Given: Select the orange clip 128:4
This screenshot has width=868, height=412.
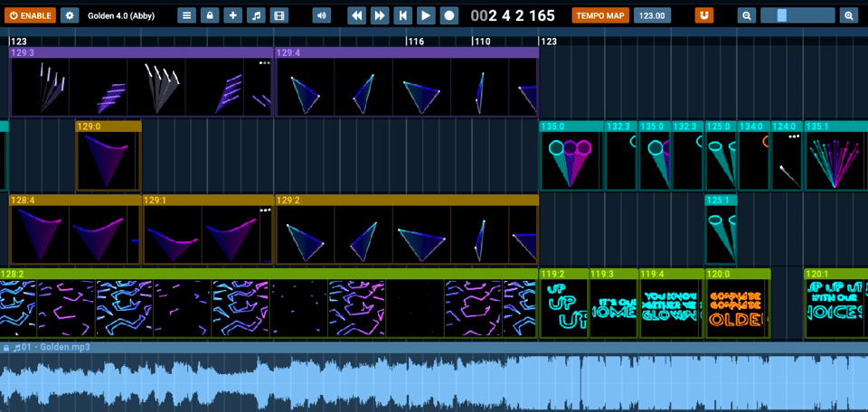Looking at the screenshot, I should coord(75,229).
